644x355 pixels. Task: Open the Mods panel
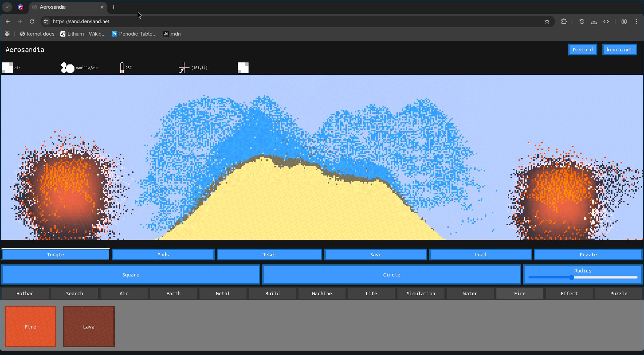tap(163, 255)
